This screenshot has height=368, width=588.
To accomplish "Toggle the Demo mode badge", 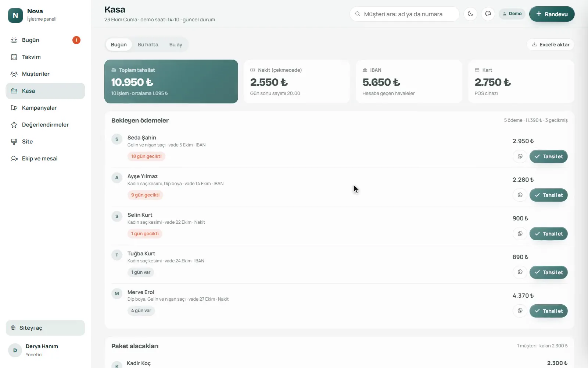I will pyautogui.click(x=512, y=14).
